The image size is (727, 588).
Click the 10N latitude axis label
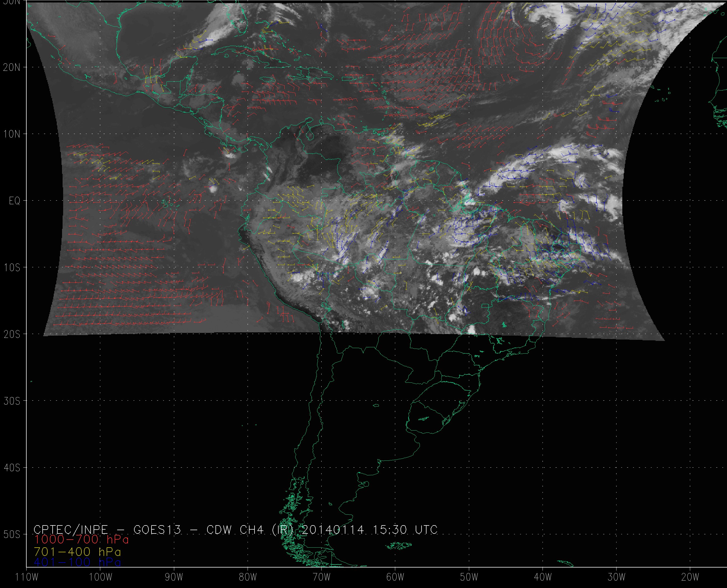(12, 134)
